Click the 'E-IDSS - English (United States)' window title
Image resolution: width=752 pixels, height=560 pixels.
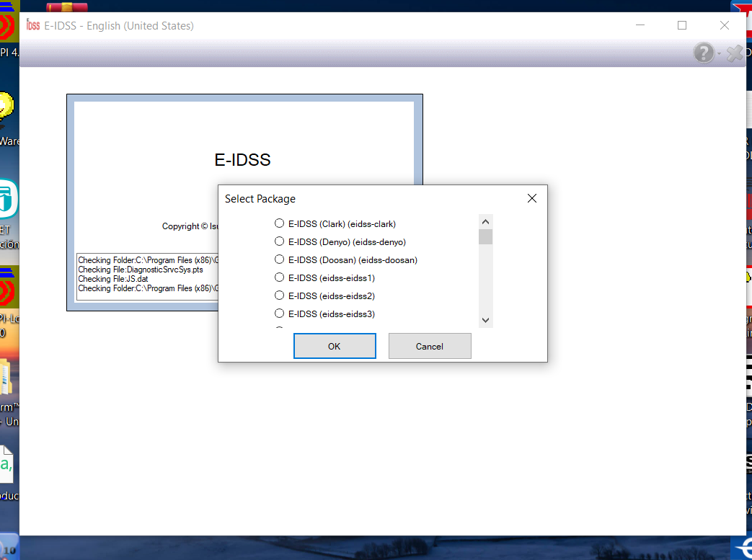coord(119,25)
